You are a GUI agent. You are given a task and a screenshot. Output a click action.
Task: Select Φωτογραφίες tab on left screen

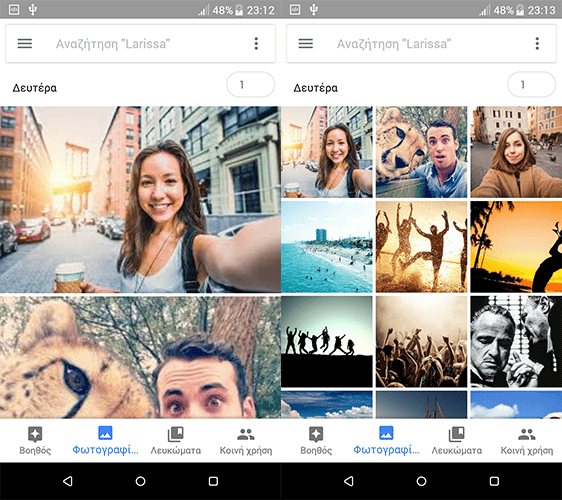coord(105,441)
